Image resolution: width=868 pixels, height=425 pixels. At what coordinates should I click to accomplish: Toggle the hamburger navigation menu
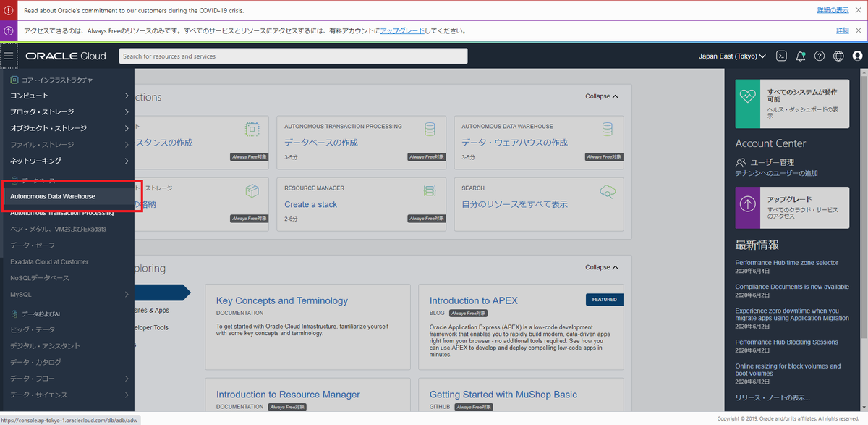tap(9, 56)
